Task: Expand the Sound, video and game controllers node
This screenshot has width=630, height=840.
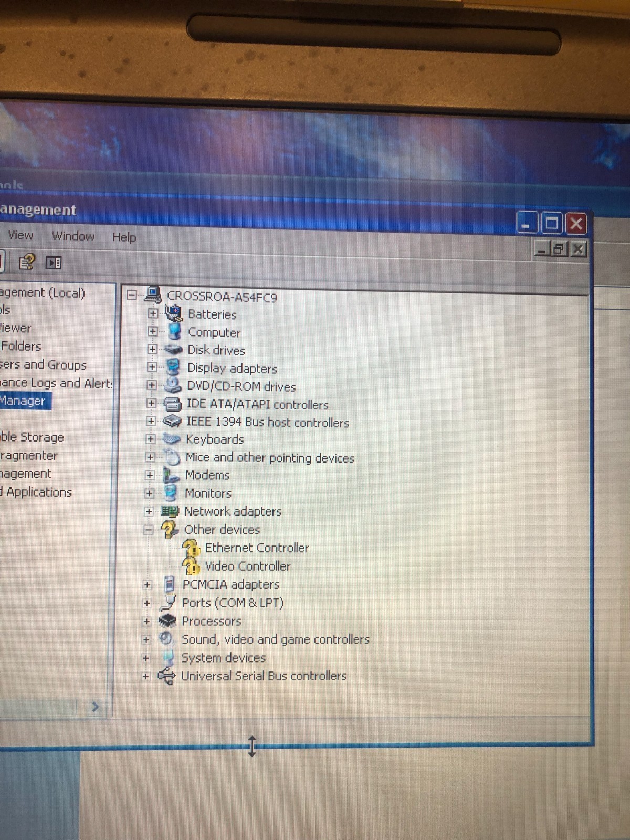Action: coord(146,639)
